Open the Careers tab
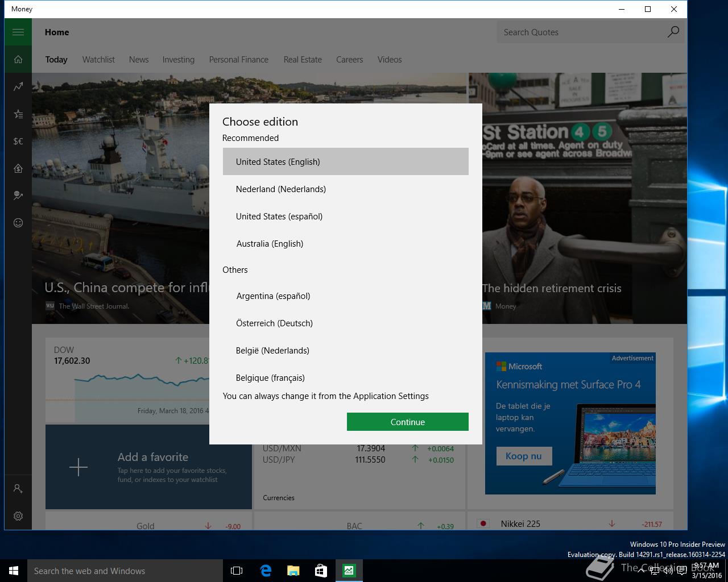Image resolution: width=728 pixels, height=582 pixels. (x=349, y=59)
